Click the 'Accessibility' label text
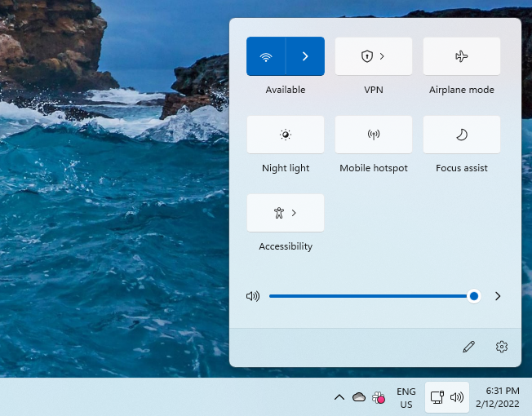Screen dimensions: 532x416 click(286, 246)
